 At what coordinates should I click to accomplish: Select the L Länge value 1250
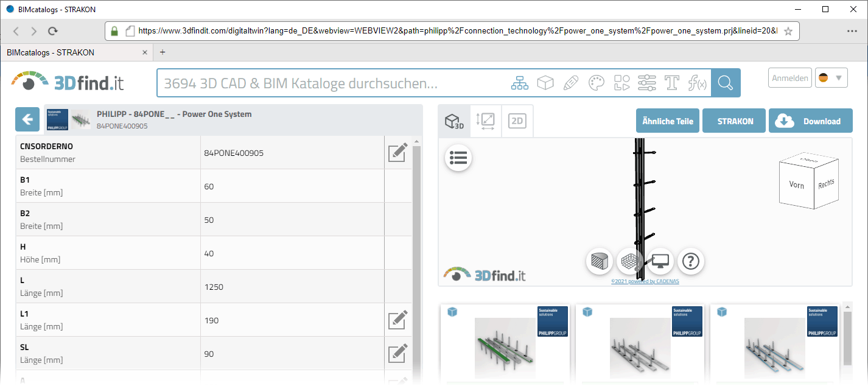coord(292,286)
